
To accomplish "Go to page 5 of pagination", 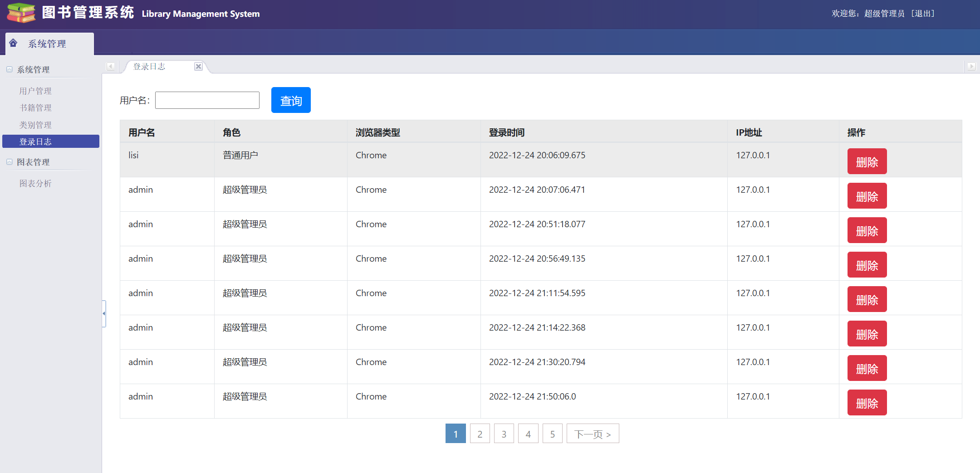I will 553,434.
